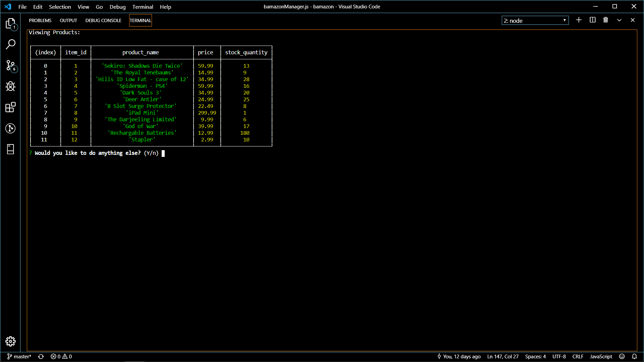
Task: Open the Explorer view in the activity bar
Action: 10,23
